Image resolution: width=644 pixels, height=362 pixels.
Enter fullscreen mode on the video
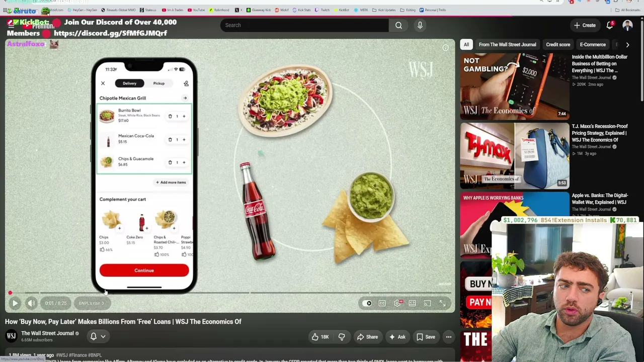pos(442,303)
